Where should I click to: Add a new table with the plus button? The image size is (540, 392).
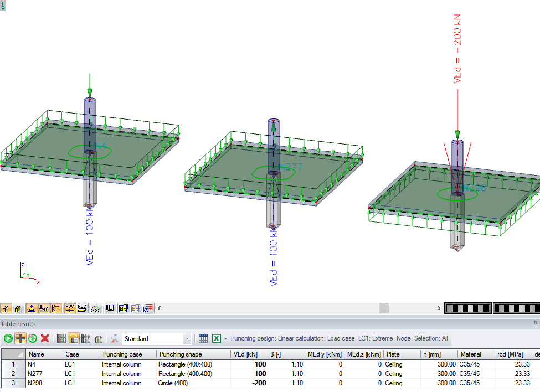[x=20, y=338]
